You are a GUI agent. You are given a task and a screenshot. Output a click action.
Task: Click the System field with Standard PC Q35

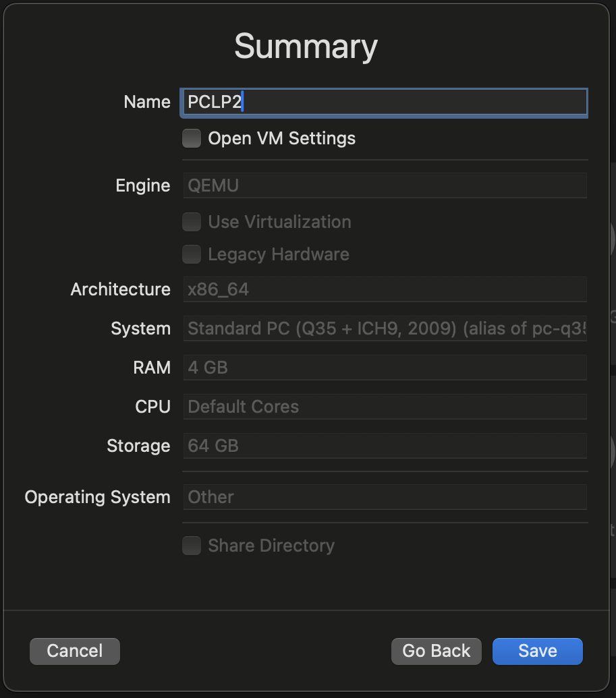[x=385, y=328]
